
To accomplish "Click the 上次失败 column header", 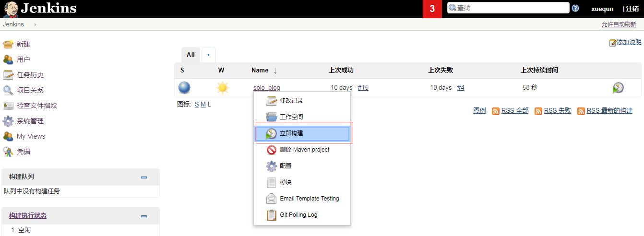I will 441,71.
